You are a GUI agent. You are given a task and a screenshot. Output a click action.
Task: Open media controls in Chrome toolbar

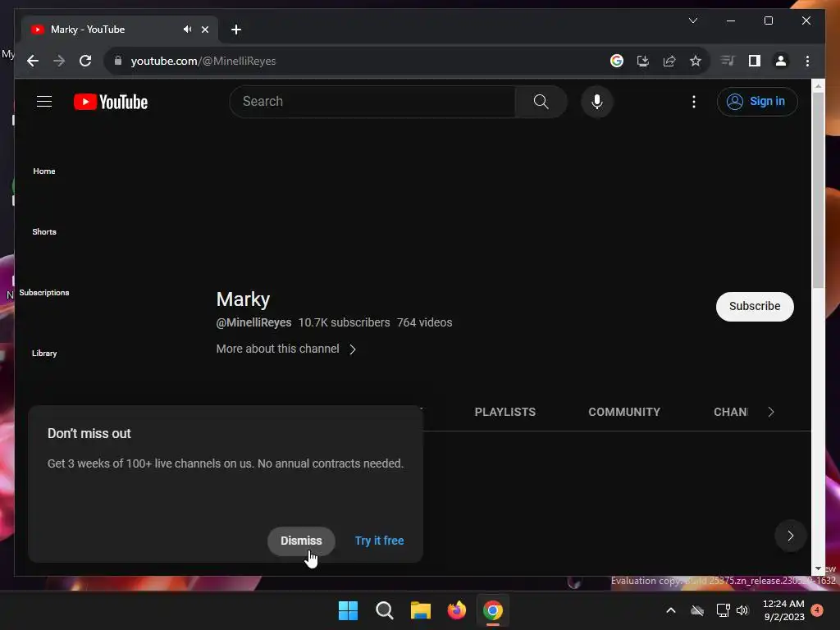728,61
